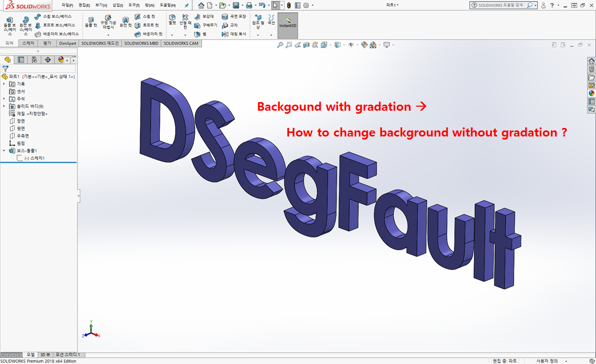Toggle the Select cursor tool
The width and height of the screenshot is (596, 364).
[x=275, y=6]
